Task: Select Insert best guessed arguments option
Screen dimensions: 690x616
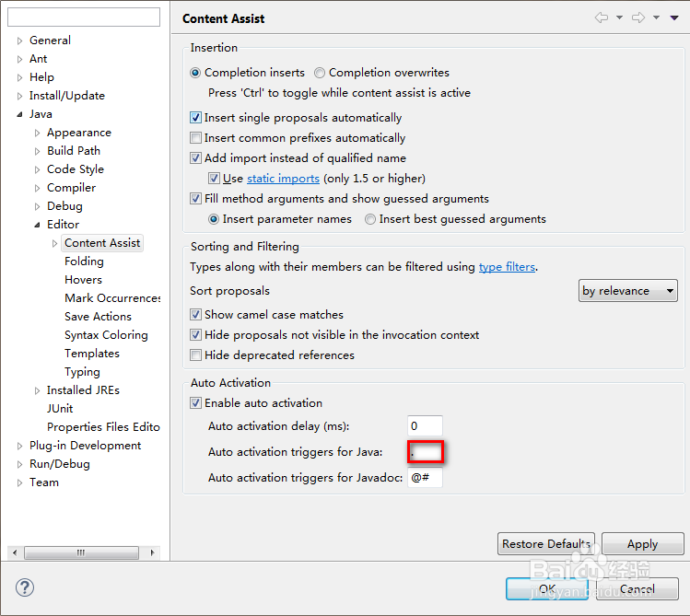Action: click(x=370, y=219)
